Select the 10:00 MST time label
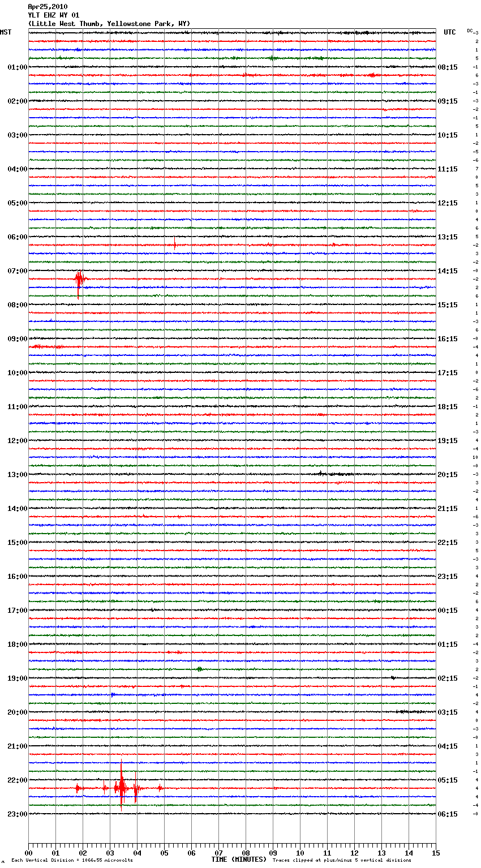This screenshot has width=481, height=868. click(x=18, y=373)
